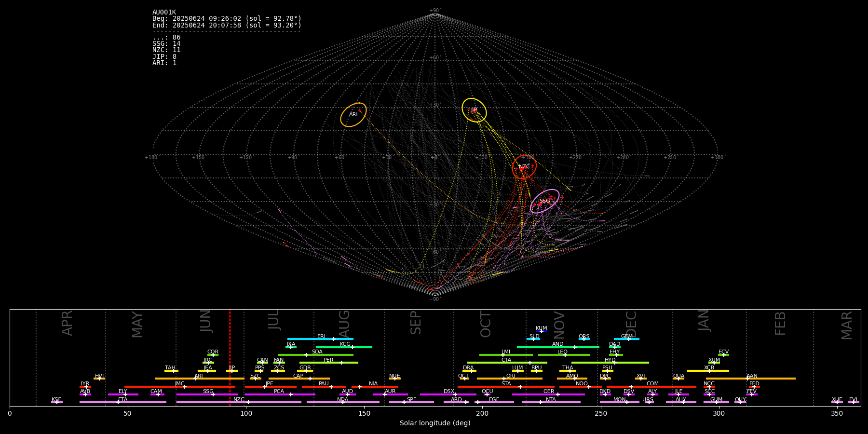Click the +210 longitude grid label

[670, 158]
